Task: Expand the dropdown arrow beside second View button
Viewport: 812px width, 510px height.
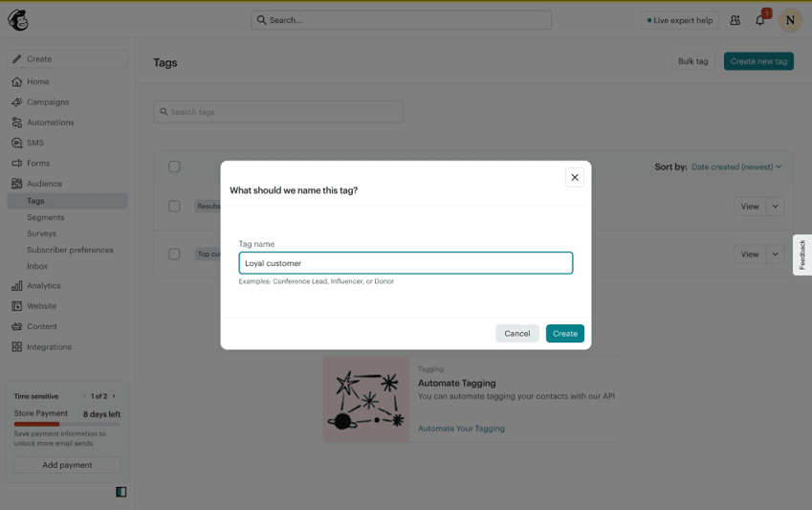Action: click(x=776, y=254)
